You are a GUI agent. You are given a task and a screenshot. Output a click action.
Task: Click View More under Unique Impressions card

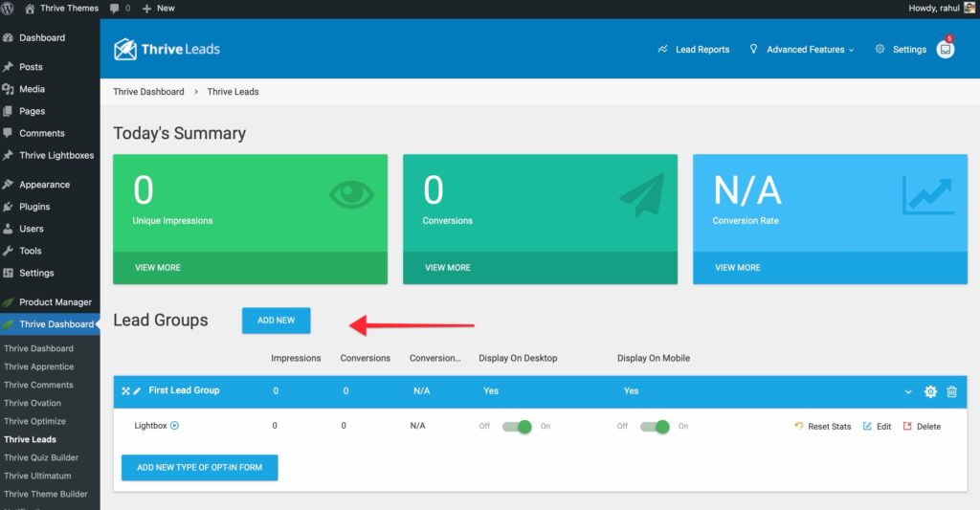point(158,268)
